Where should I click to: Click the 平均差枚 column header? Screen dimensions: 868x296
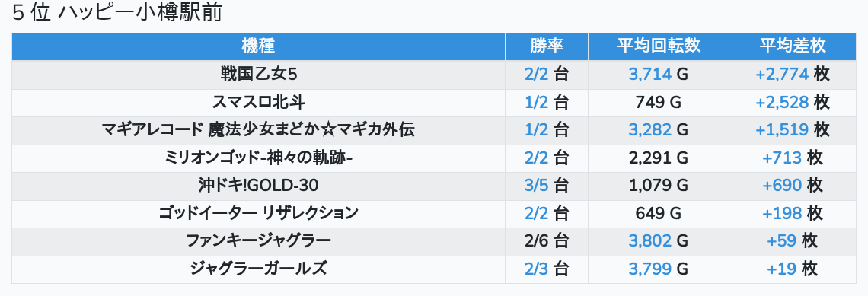pyautogui.click(x=792, y=46)
